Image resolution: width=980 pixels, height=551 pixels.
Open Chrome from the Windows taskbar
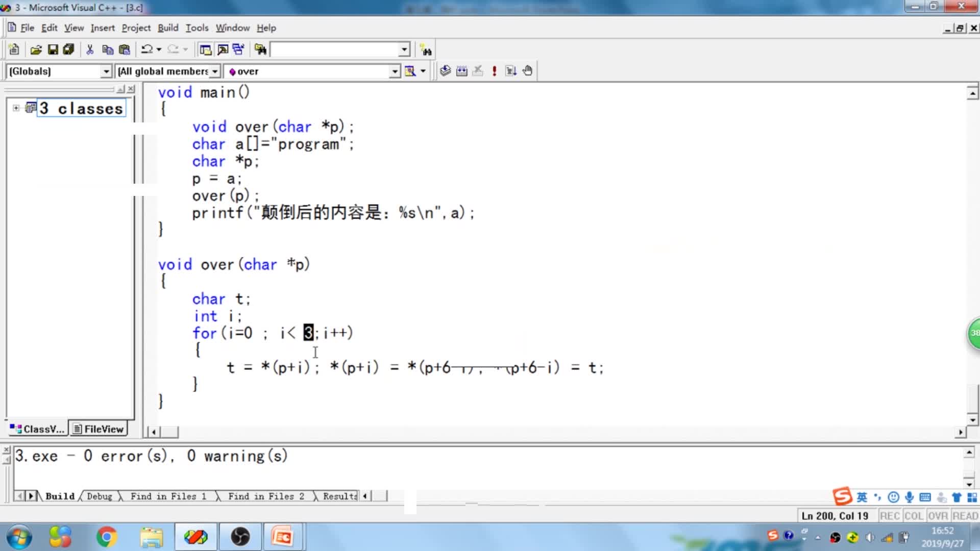point(106,537)
